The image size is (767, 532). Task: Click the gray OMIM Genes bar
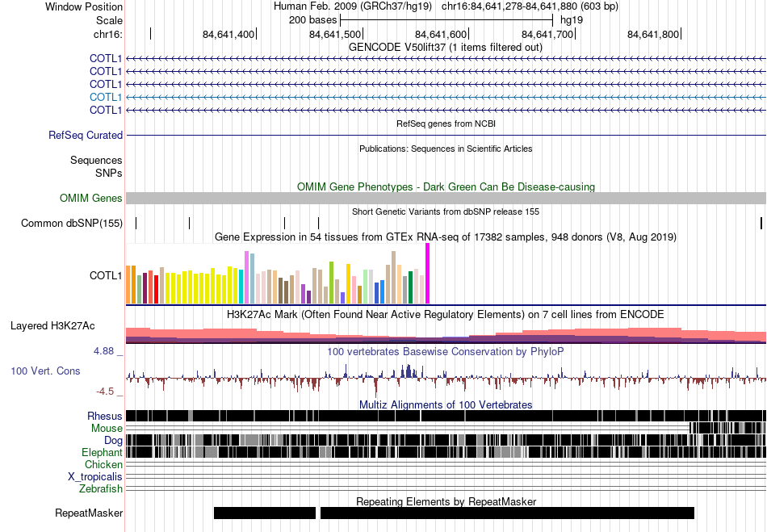coord(446,198)
